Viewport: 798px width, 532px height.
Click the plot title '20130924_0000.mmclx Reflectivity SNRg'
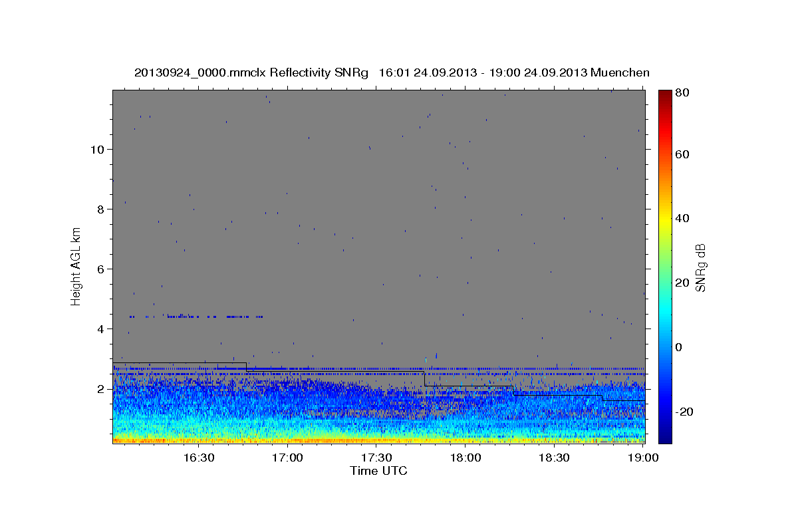tap(251, 72)
